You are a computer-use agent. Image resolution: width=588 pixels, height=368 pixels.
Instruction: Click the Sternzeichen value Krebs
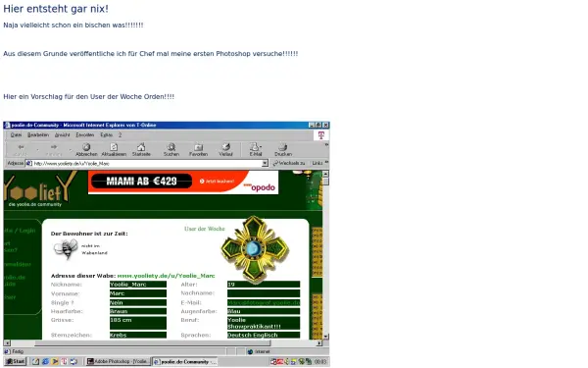138,335
